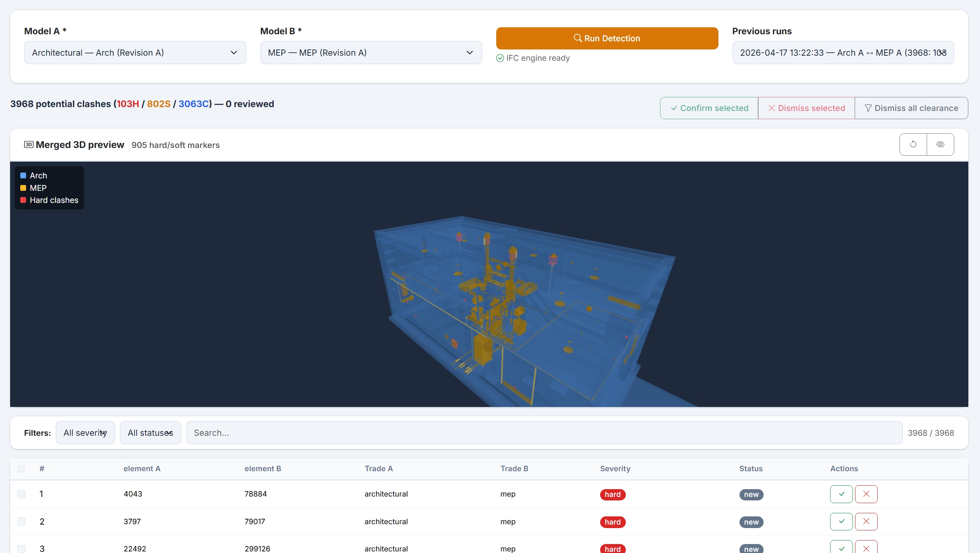Check the row checkbox for clash #2

point(21,521)
